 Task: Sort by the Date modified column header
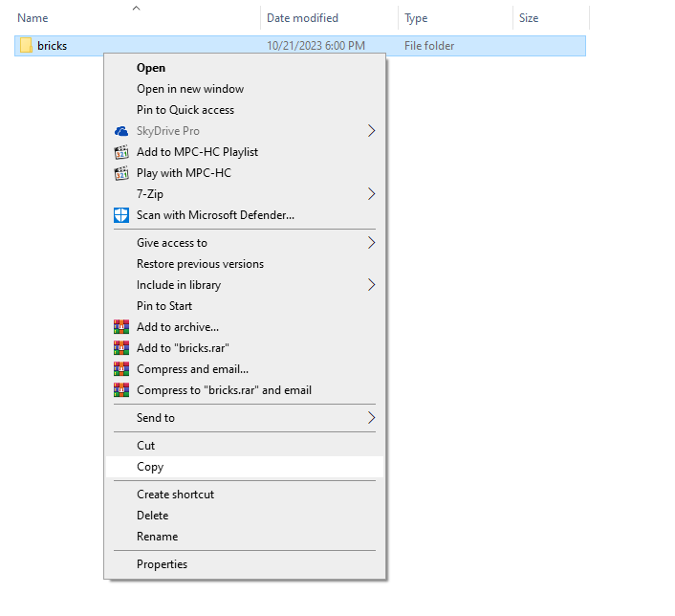(x=329, y=18)
